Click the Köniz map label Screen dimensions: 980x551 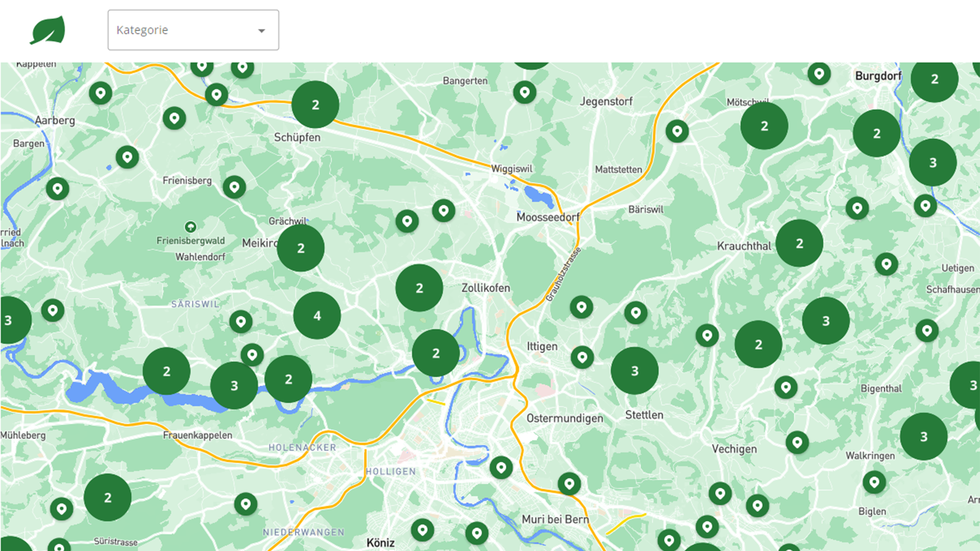[380, 543]
